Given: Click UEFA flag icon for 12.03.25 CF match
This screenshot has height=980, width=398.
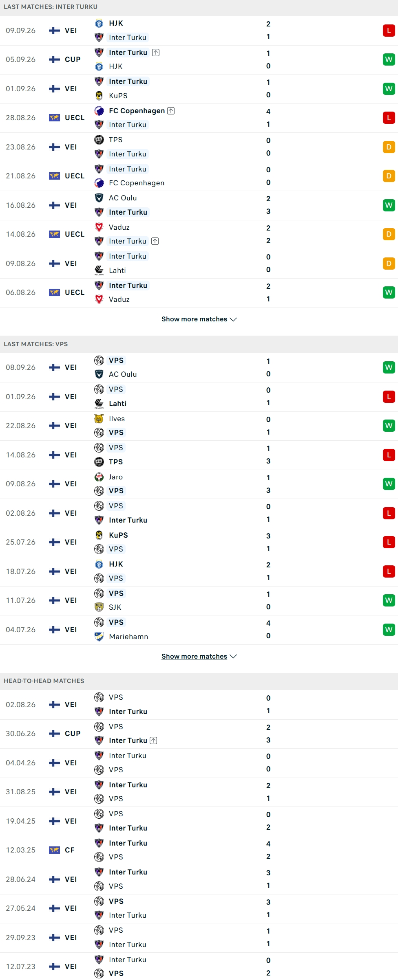Looking at the screenshot, I should [x=54, y=850].
